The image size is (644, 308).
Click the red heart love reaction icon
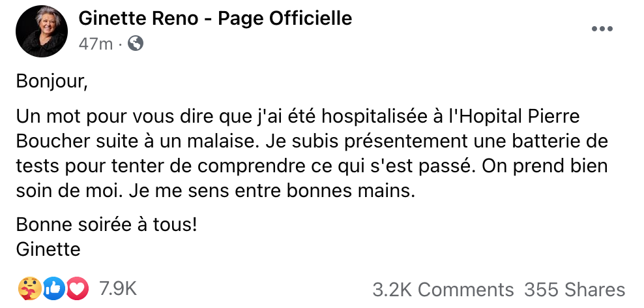pyautogui.click(x=76, y=288)
